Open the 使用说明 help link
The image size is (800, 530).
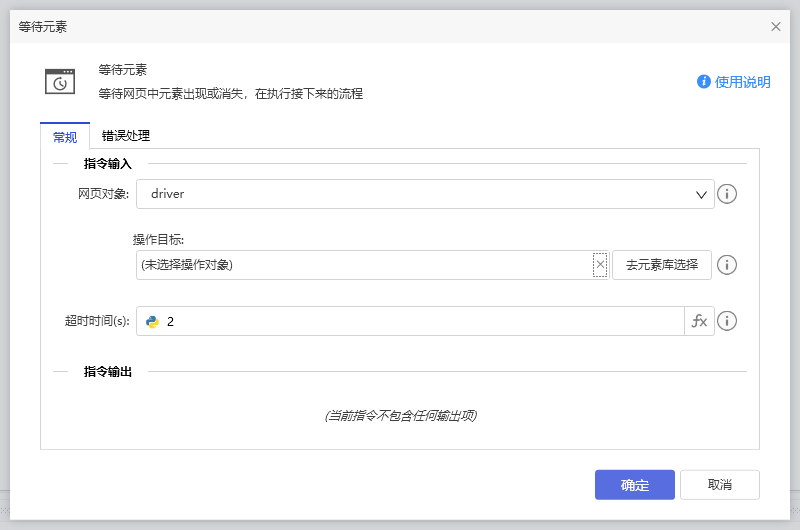coord(742,82)
